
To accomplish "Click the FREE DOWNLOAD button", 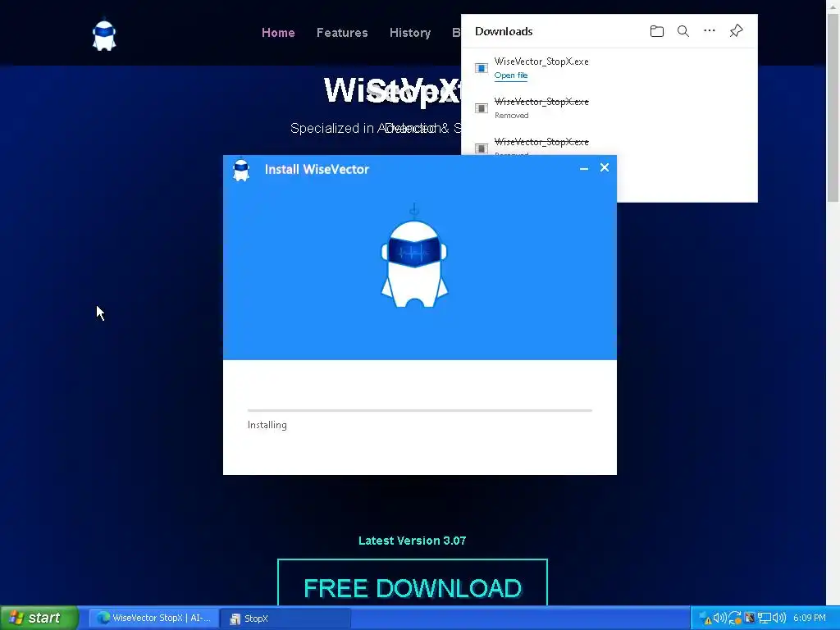I will tap(413, 582).
